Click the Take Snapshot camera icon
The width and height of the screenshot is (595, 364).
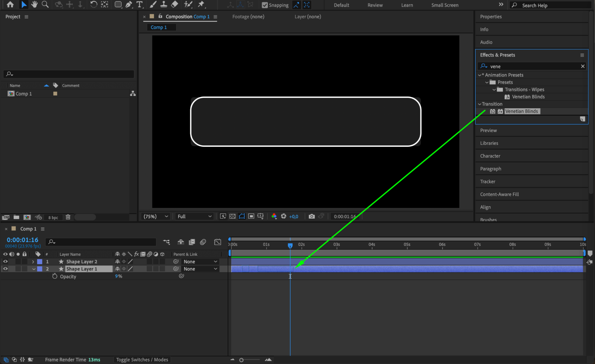311,216
